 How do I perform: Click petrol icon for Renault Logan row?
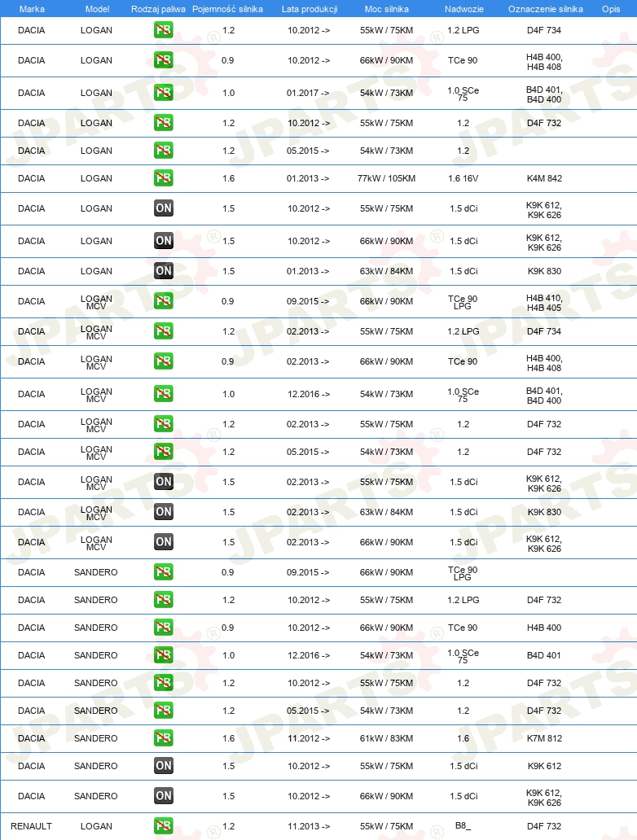[x=164, y=826]
